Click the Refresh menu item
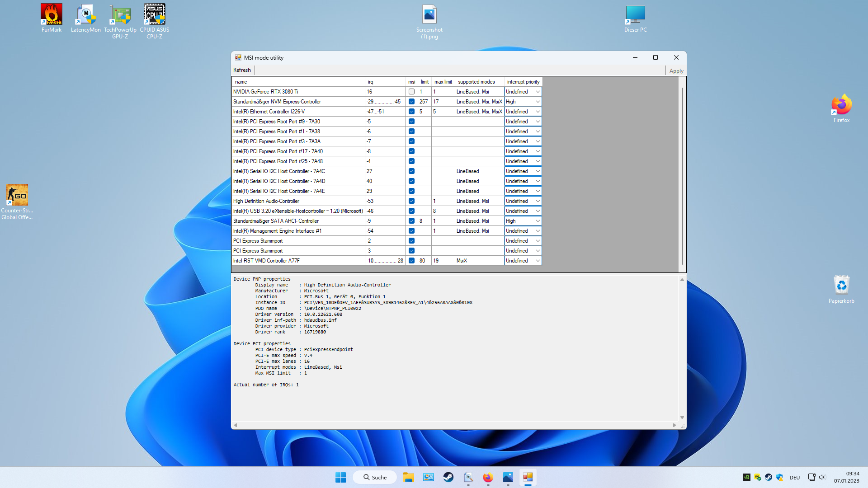Viewport: 868px width, 488px height. [x=242, y=70]
